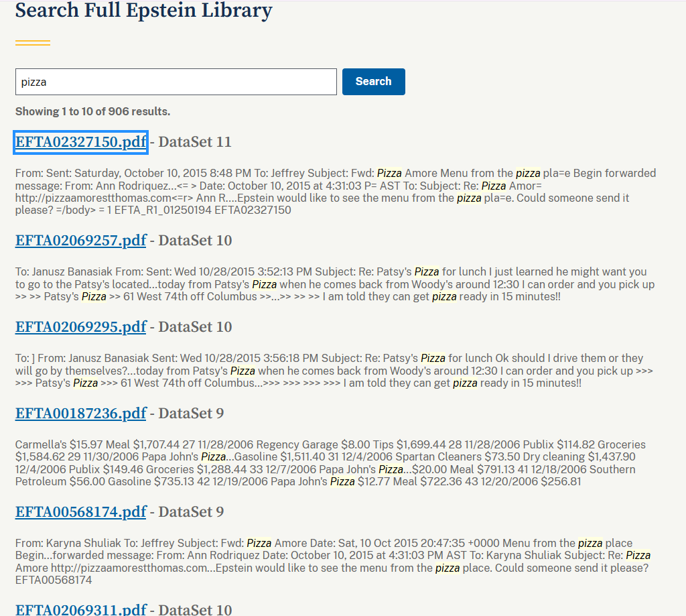Click the Search Full Epstein Library heading
Viewport: 686px width, 616px height.
pos(143,11)
